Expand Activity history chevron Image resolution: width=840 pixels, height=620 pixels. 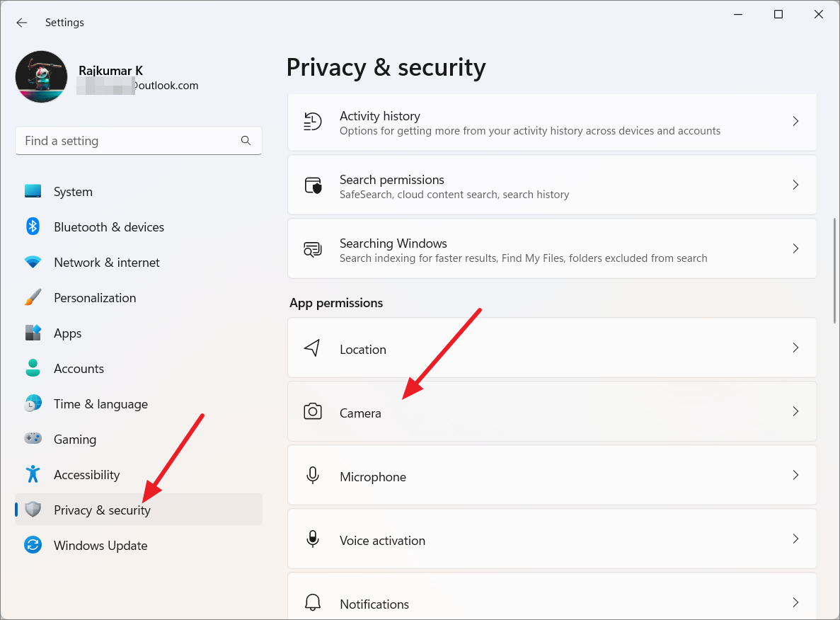(795, 122)
